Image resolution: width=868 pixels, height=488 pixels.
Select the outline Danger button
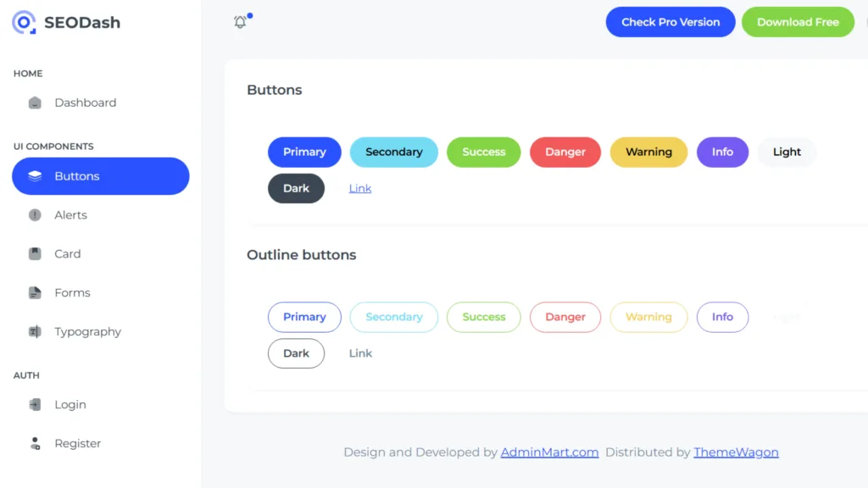565,317
